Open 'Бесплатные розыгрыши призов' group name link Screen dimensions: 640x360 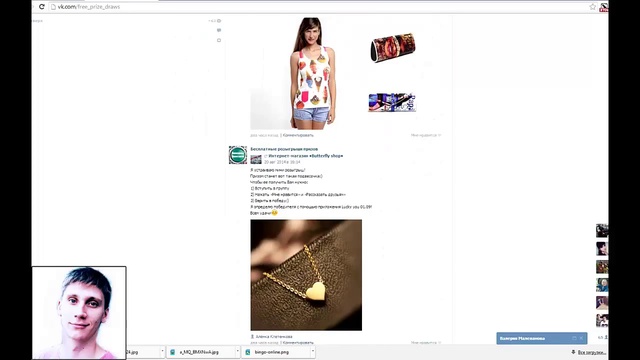tap(284, 149)
